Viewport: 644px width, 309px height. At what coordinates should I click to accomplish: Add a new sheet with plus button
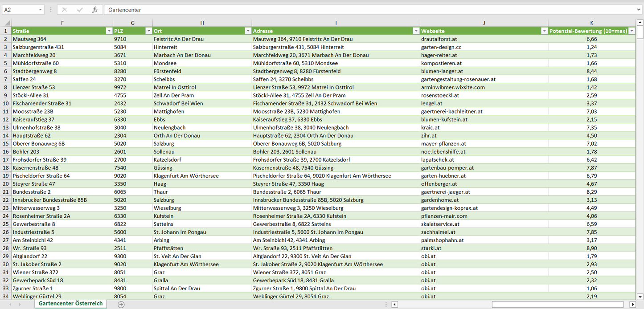121,305
